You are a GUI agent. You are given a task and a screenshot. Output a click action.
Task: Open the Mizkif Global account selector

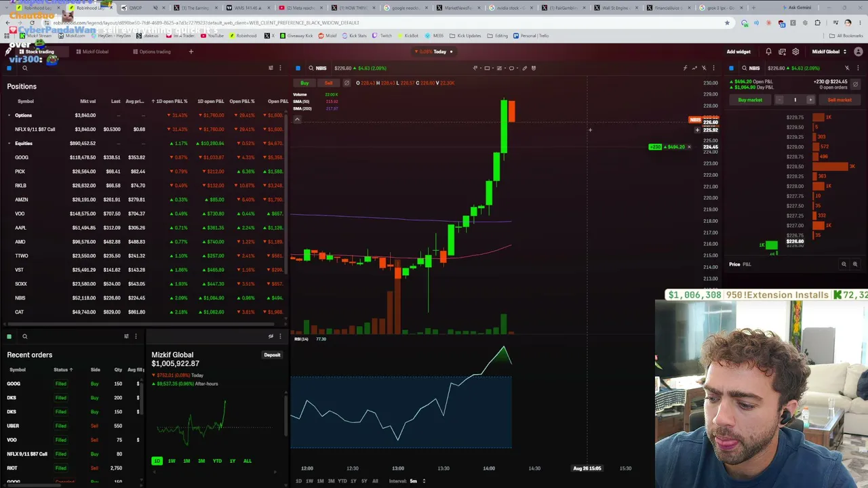tap(829, 52)
